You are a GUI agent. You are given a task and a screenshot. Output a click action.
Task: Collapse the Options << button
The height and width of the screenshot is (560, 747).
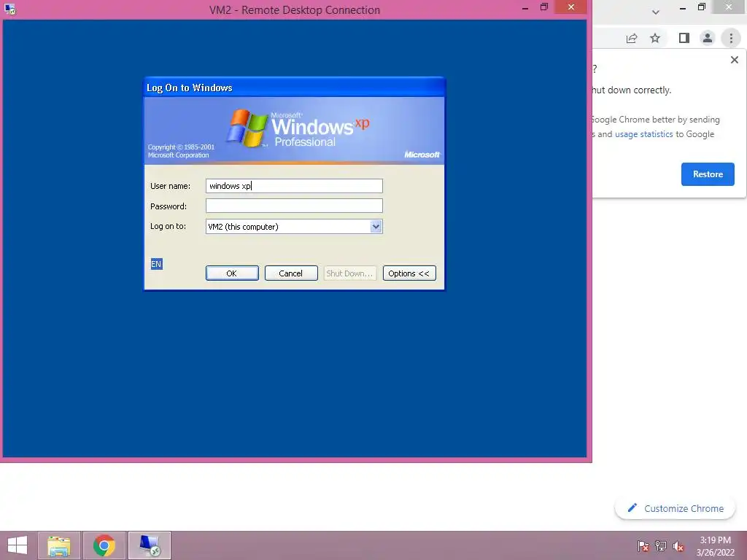click(409, 273)
